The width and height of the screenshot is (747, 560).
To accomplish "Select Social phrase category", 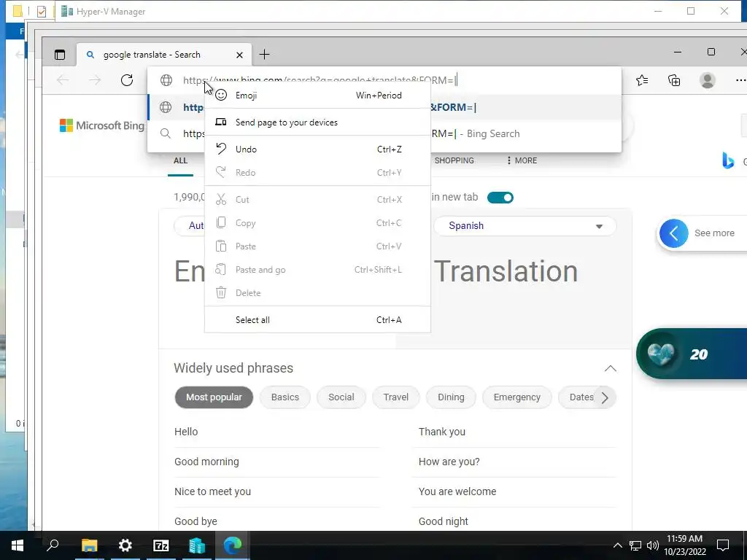I will (x=341, y=397).
